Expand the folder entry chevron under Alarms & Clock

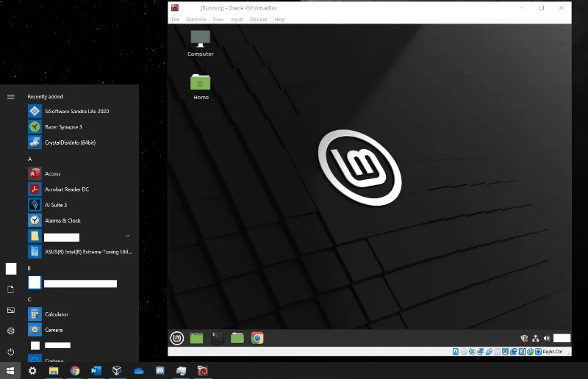point(127,237)
